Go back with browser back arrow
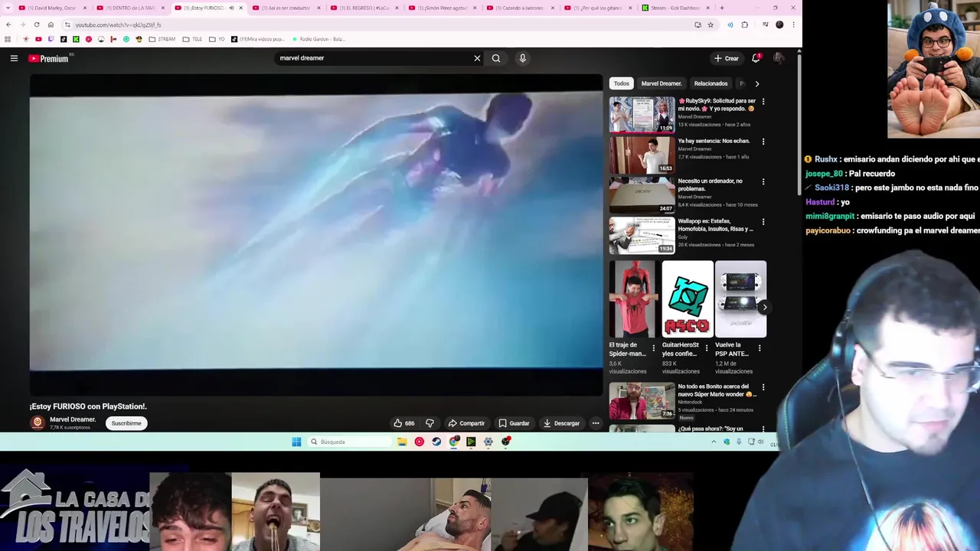 [8, 24]
